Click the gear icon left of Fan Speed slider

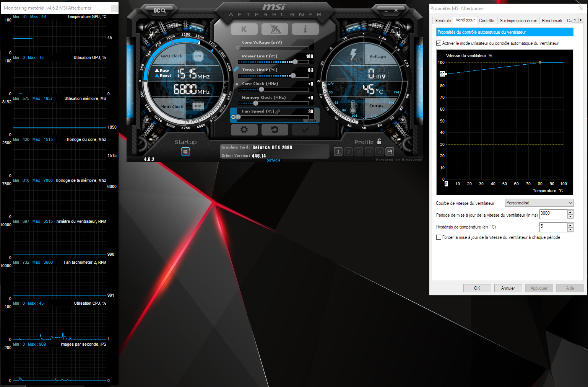[x=233, y=117]
